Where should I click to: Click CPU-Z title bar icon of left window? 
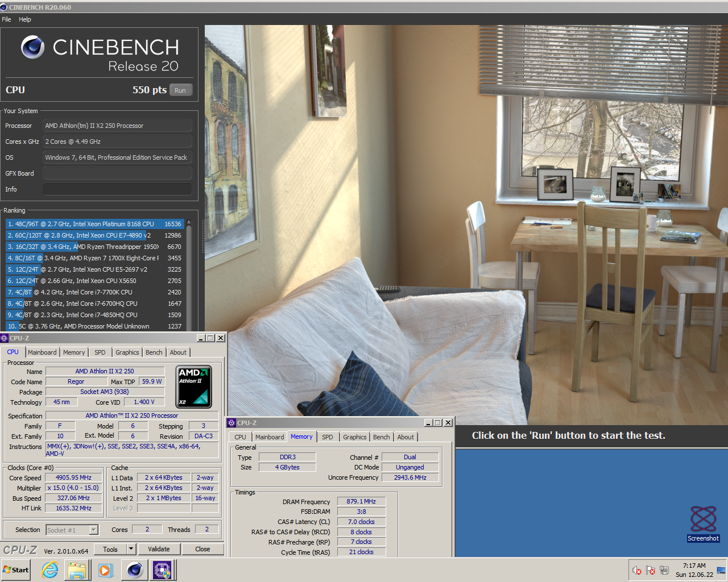click(5, 338)
